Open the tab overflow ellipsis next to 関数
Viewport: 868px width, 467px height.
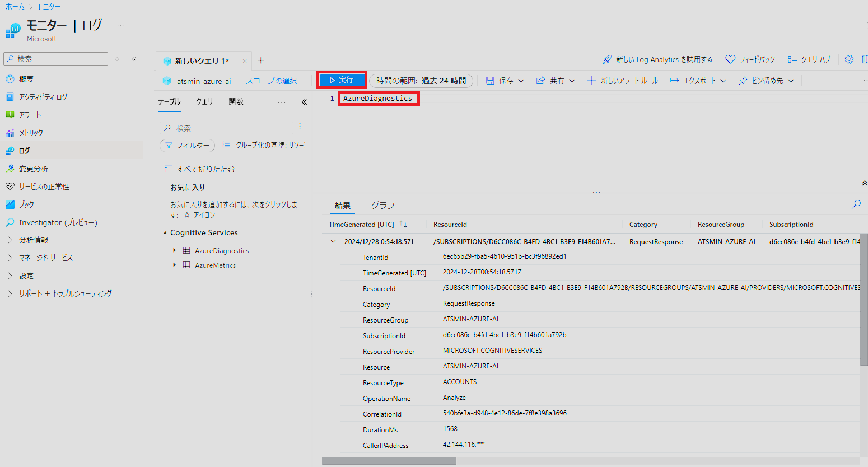282,102
